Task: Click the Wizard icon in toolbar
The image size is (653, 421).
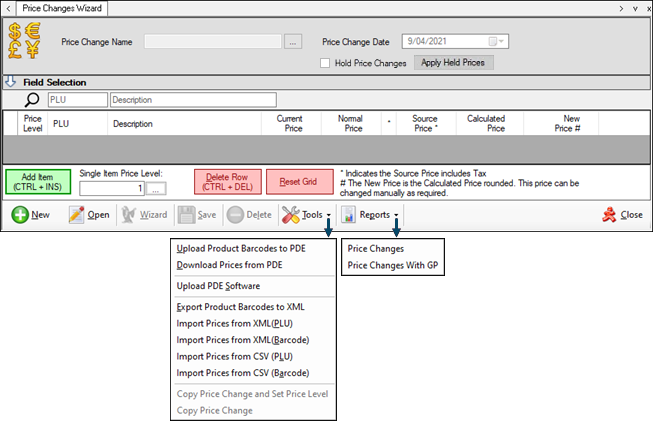Action: click(x=129, y=215)
